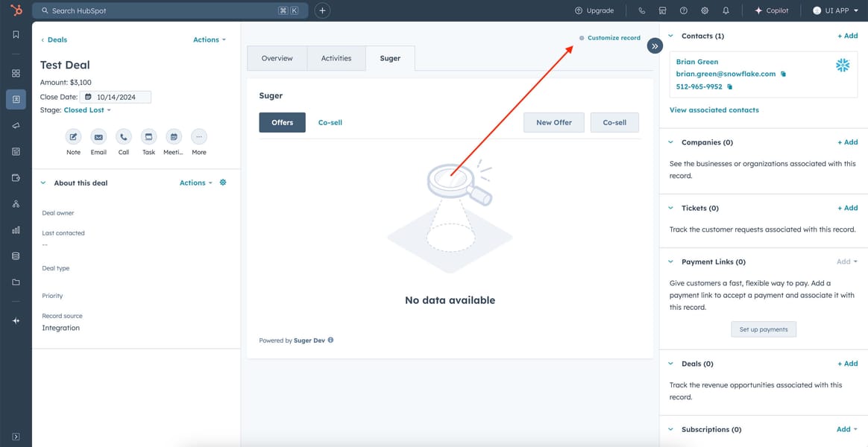Click the Email activity icon
The width and height of the screenshot is (868, 447).
(98, 137)
